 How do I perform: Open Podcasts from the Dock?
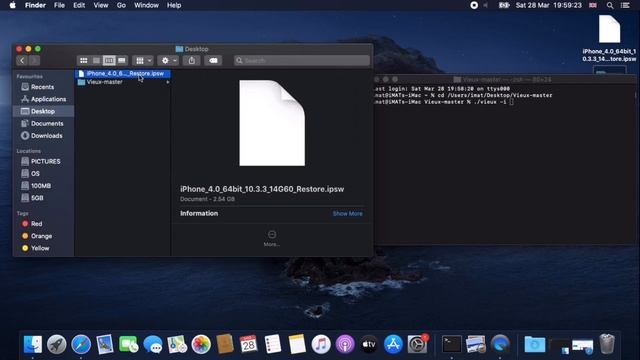point(345,344)
